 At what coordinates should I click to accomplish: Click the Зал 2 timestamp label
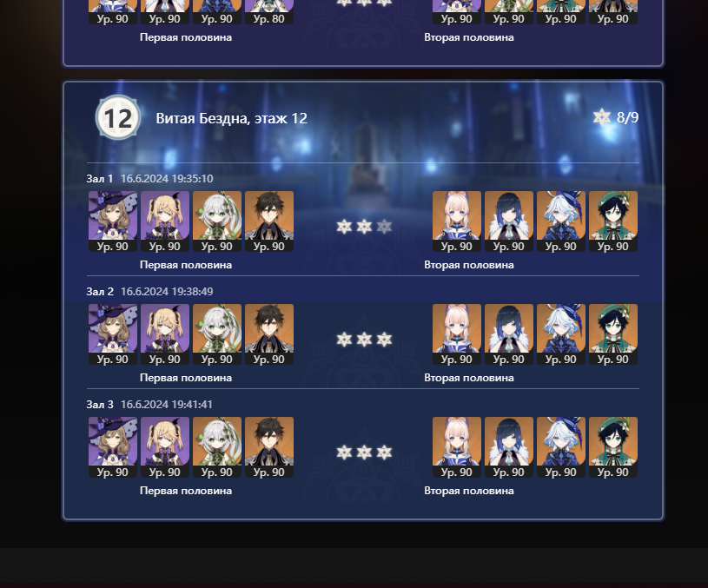[x=167, y=291]
